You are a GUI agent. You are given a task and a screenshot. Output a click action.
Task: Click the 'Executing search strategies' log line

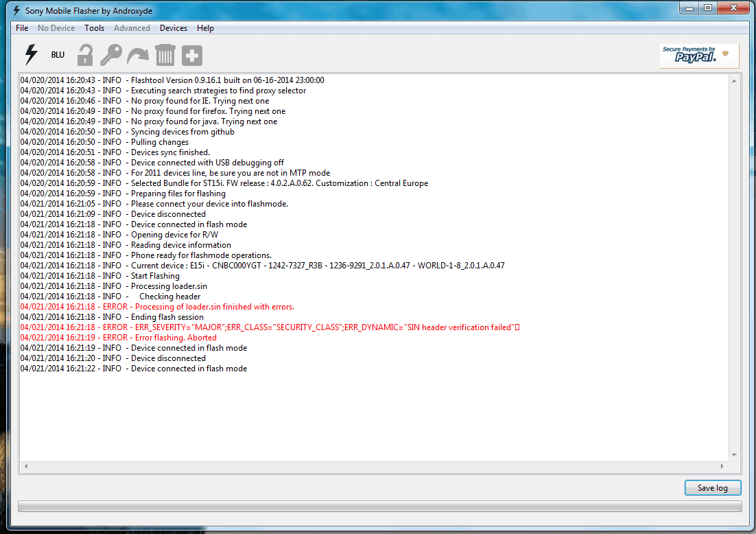[x=163, y=90]
